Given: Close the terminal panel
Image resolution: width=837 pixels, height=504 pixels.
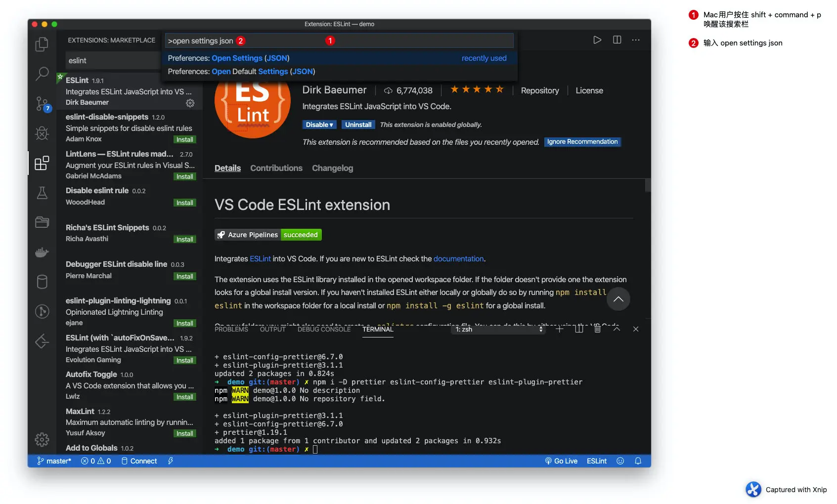Looking at the screenshot, I should [x=636, y=329].
